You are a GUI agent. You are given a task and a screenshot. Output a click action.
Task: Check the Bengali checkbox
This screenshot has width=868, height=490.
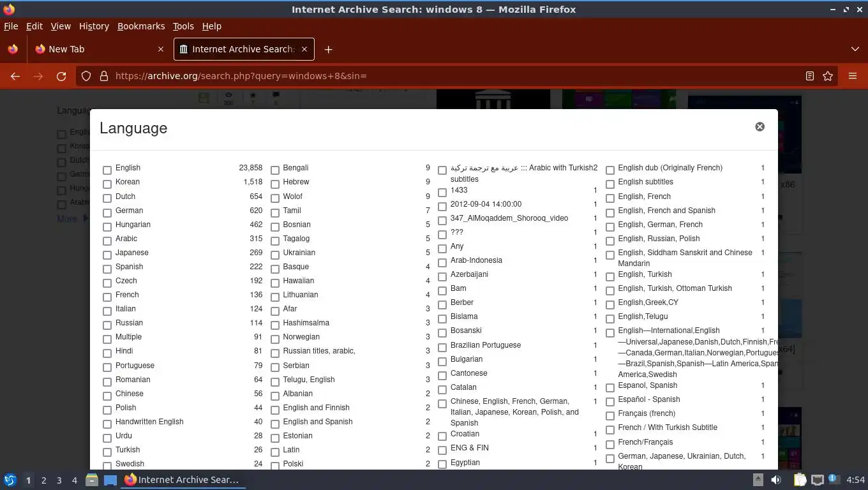click(x=275, y=170)
